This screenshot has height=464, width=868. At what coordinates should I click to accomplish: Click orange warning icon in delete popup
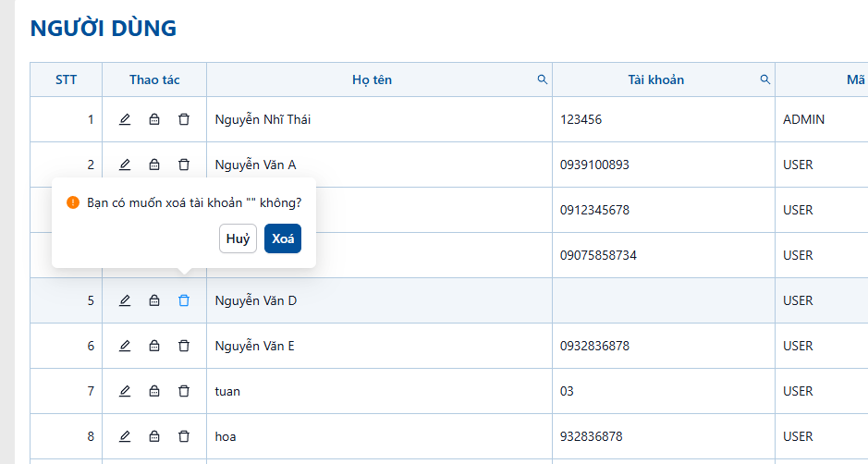(x=72, y=202)
